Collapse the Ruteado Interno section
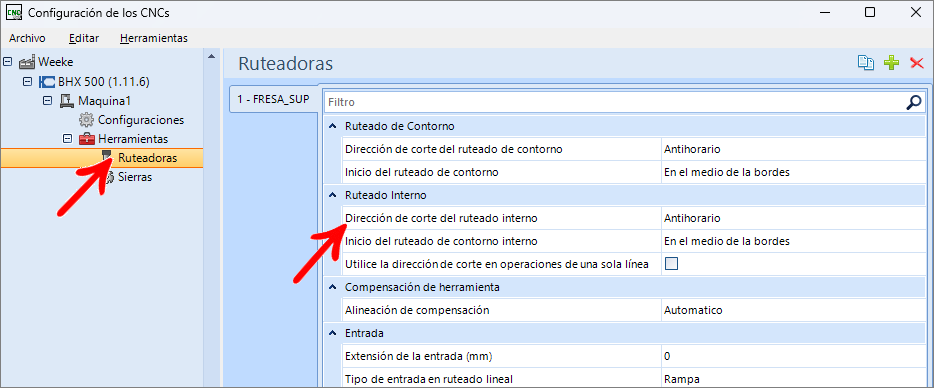934x388 pixels. click(332, 195)
